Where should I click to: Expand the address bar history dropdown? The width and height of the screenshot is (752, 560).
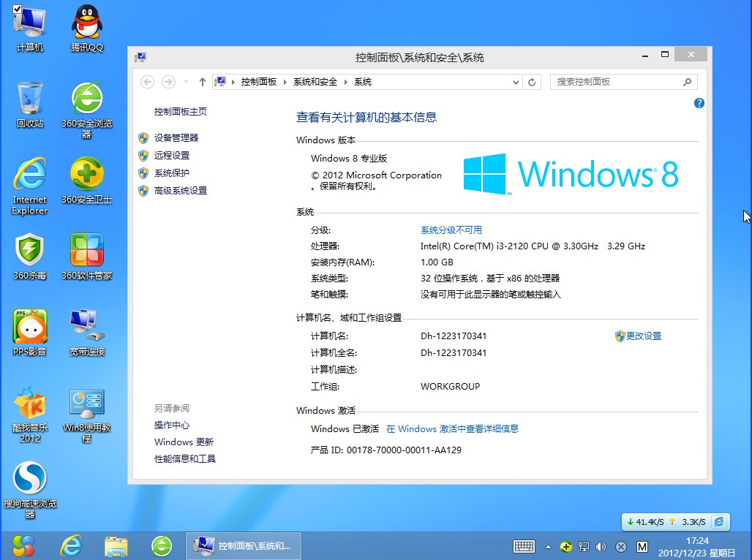(x=516, y=82)
